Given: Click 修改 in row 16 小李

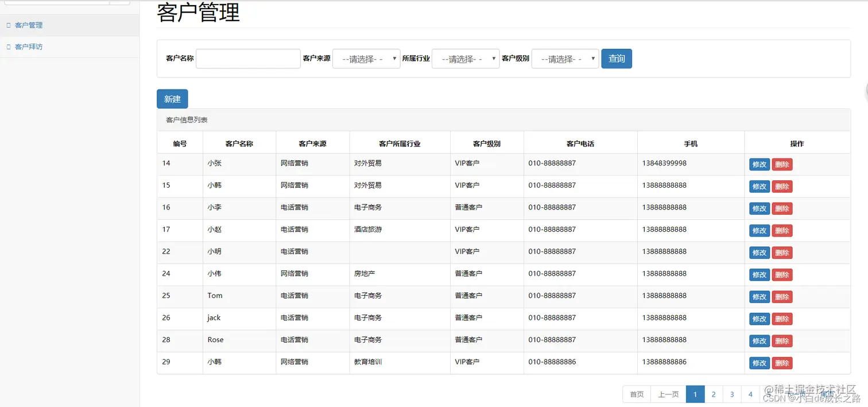Looking at the screenshot, I should pos(759,209).
